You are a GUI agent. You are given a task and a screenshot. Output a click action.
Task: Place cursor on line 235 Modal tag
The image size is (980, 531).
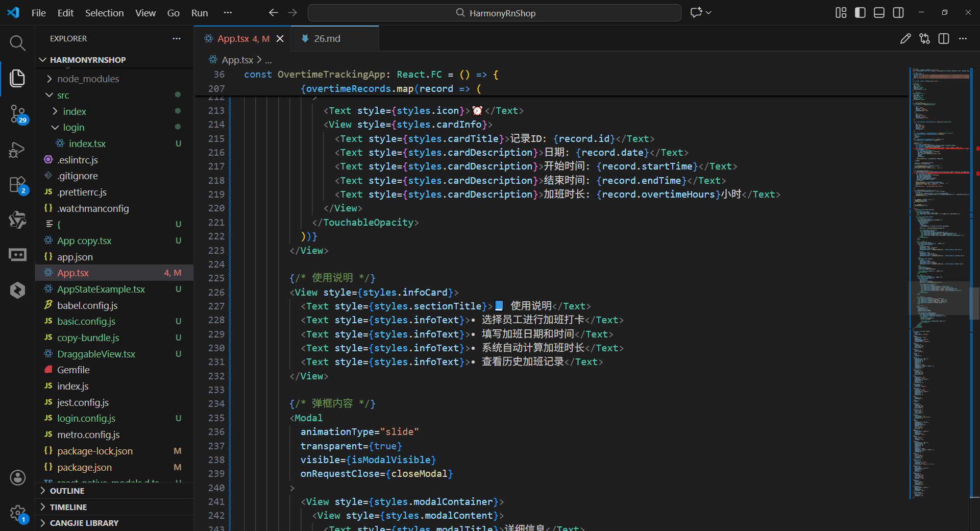[x=308, y=418]
